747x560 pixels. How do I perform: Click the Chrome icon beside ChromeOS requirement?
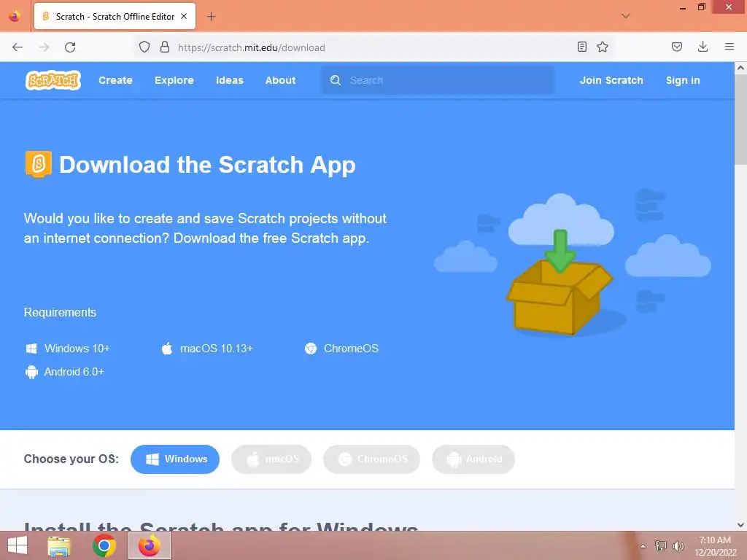click(311, 349)
